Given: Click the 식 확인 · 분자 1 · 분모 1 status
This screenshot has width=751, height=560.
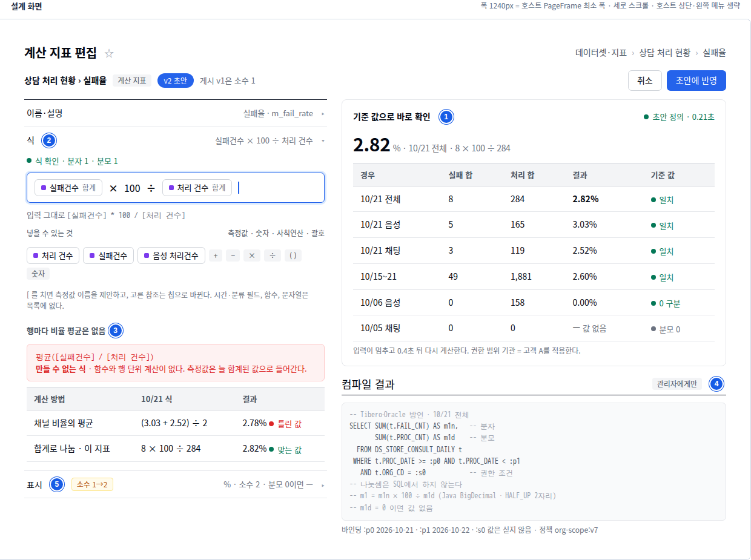Looking at the screenshot, I should pos(72,161).
